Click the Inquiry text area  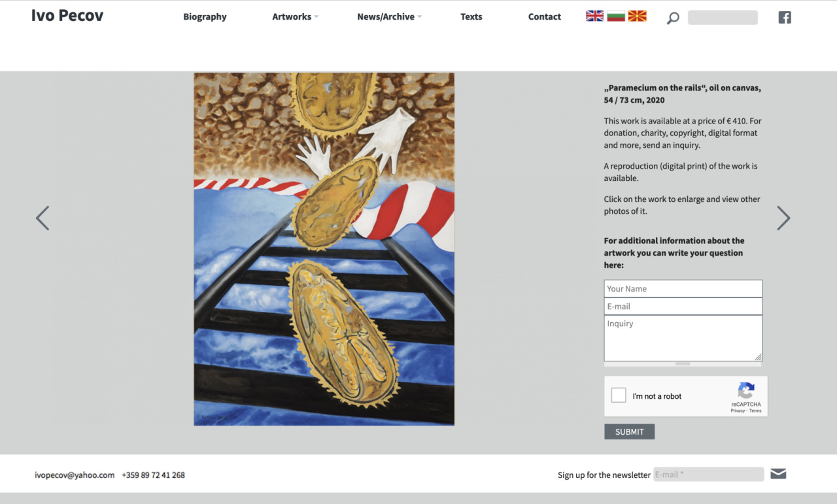point(683,338)
